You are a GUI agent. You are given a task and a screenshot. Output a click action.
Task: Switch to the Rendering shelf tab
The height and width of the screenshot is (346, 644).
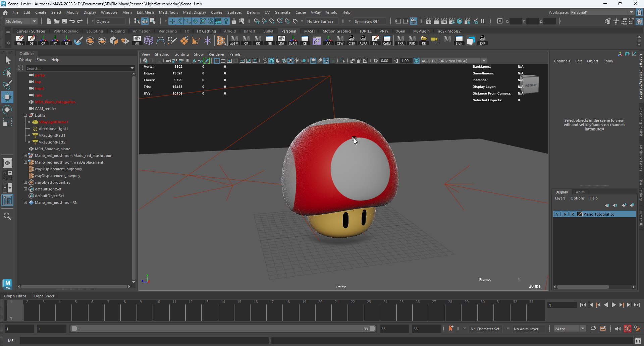tap(167, 31)
